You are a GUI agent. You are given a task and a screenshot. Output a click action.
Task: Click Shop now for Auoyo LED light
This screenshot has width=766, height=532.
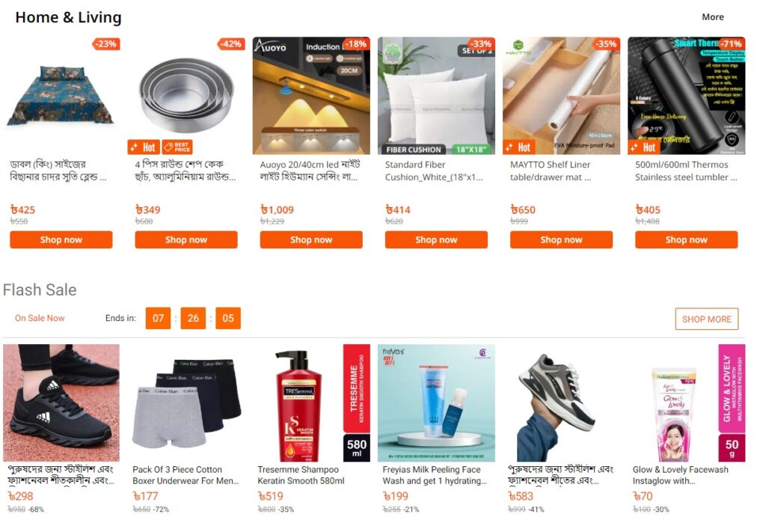pyautogui.click(x=311, y=239)
